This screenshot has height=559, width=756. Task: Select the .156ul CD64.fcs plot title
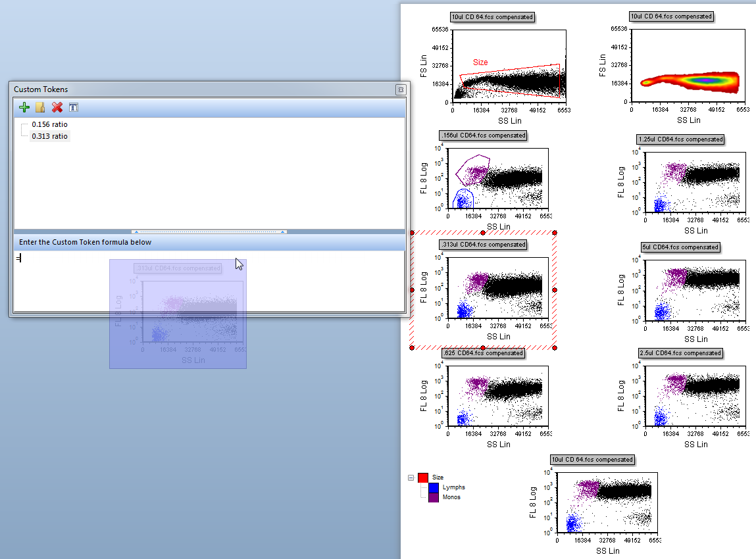coord(484,135)
